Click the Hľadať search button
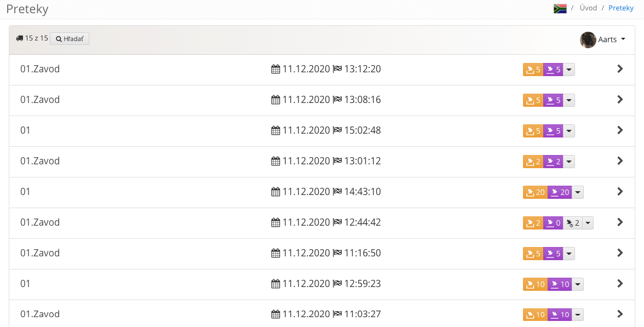 (70, 38)
